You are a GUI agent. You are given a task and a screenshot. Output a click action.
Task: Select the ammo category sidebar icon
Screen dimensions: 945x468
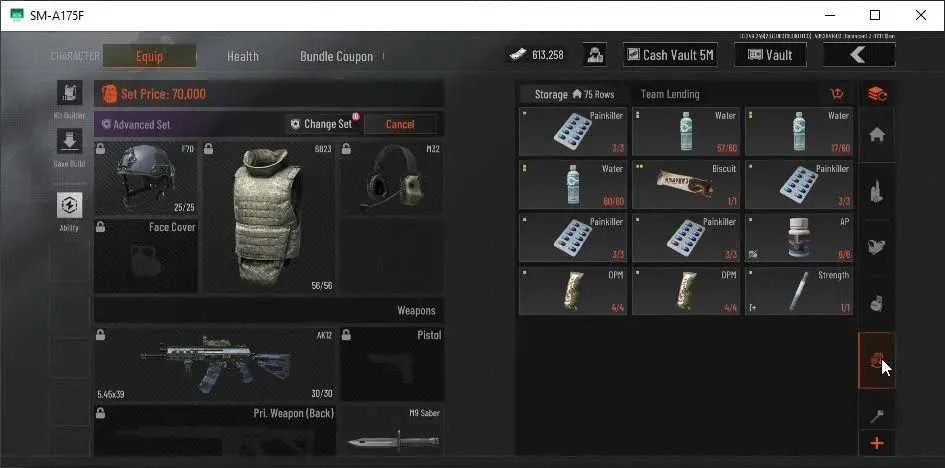pos(877,192)
